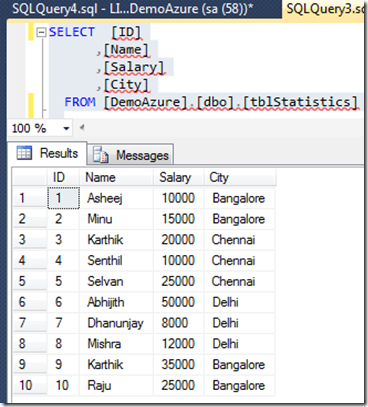This screenshot has height=407, width=368.
Task: Click the ID column header
Action: (63, 177)
